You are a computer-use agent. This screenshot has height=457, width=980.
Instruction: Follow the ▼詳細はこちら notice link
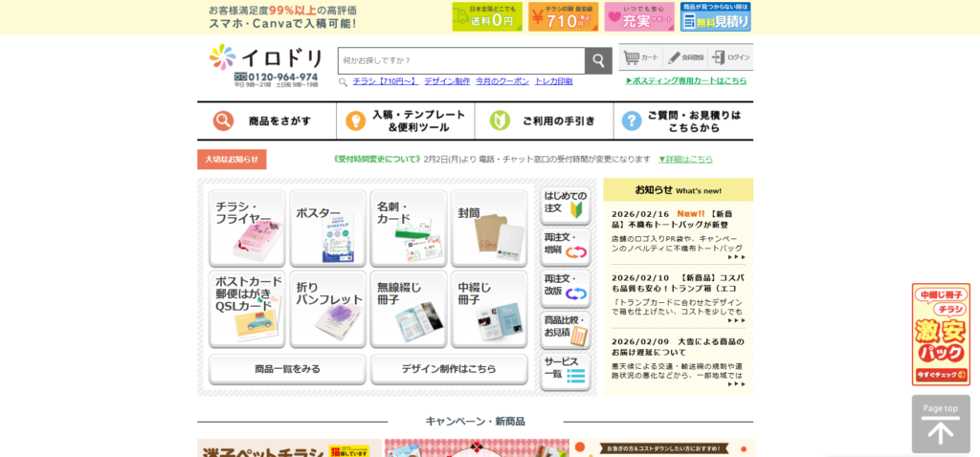coord(685,159)
